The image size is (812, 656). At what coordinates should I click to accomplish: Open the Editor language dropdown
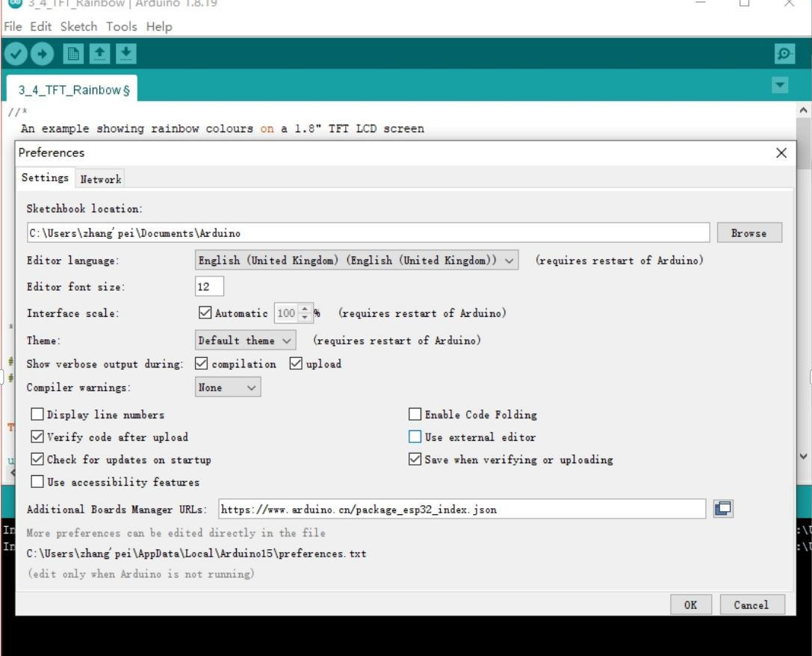356,261
